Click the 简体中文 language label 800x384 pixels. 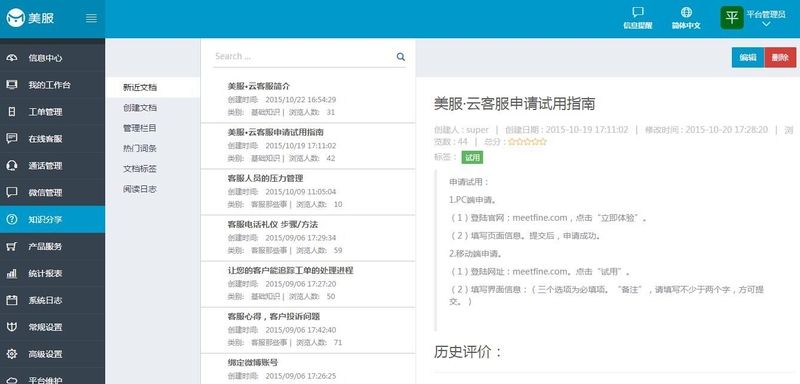point(686,25)
